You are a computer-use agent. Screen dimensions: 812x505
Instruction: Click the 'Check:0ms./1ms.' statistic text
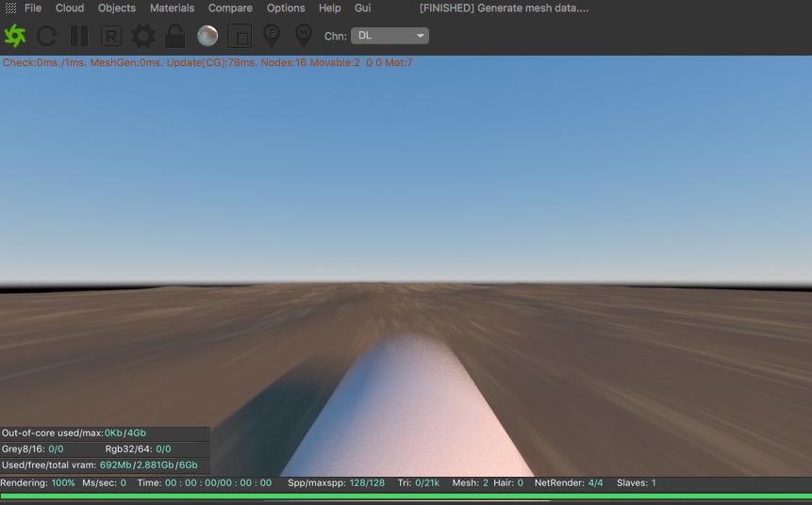45,62
